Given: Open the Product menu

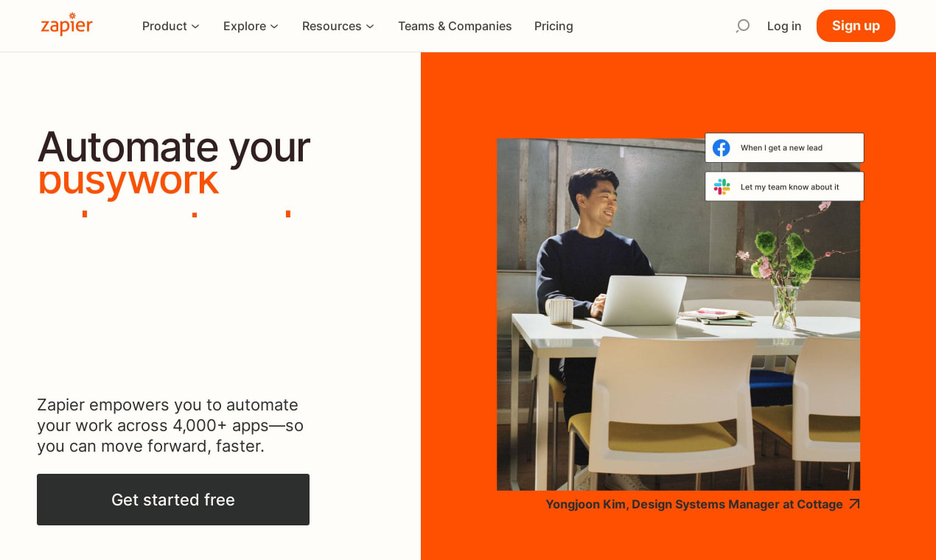Looking at the screenshot, I should [171, 26].
